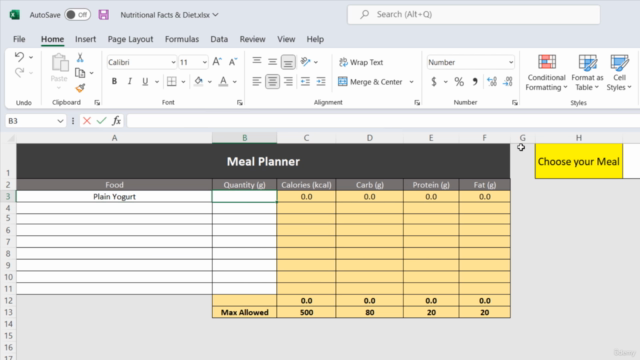
Task: Click the Excel application icon
Action: (15, 15)
